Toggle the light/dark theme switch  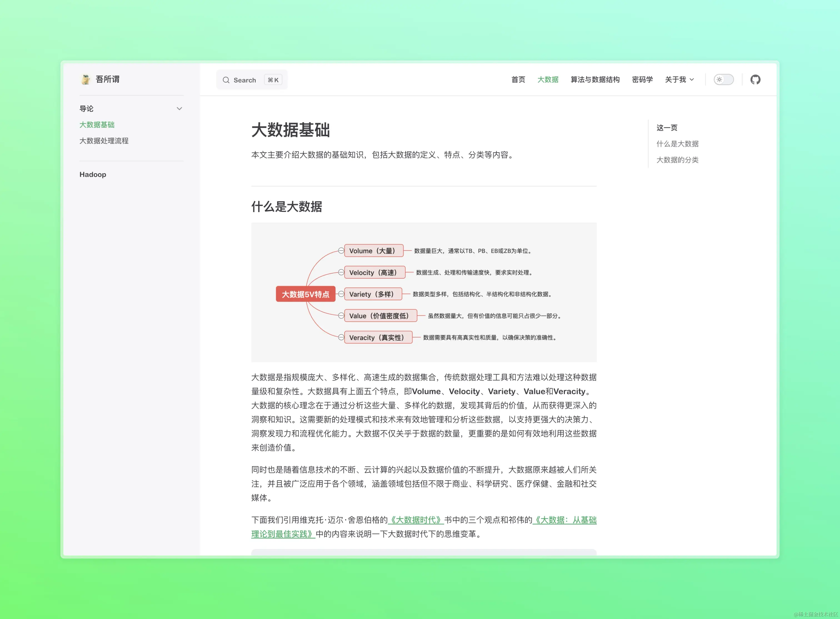pyautogui.click(x=723, y=79)
